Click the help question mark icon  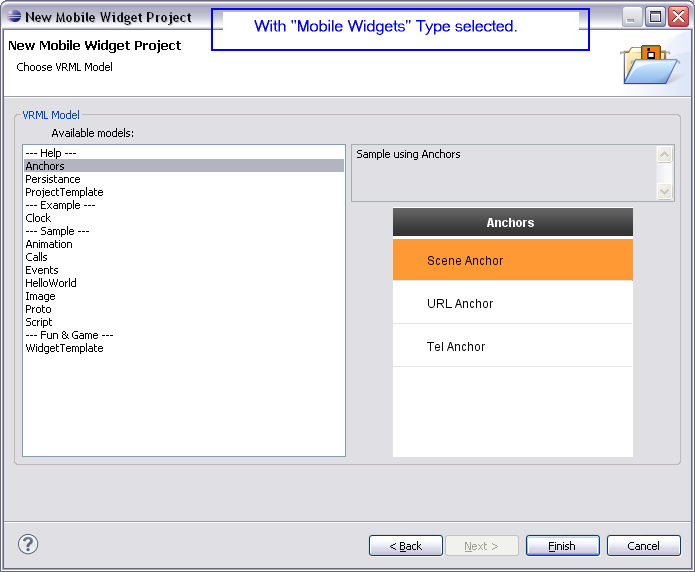click(28, 545)
